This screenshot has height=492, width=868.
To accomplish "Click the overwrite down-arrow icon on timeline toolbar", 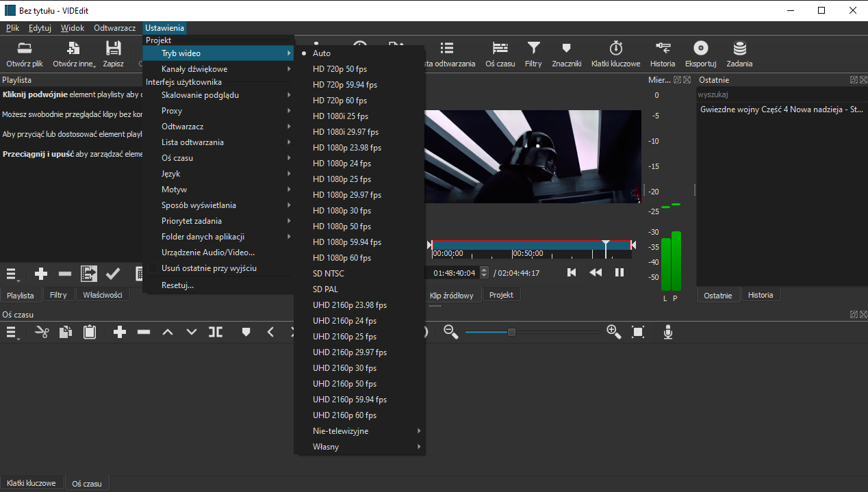I will coord(192,332).
